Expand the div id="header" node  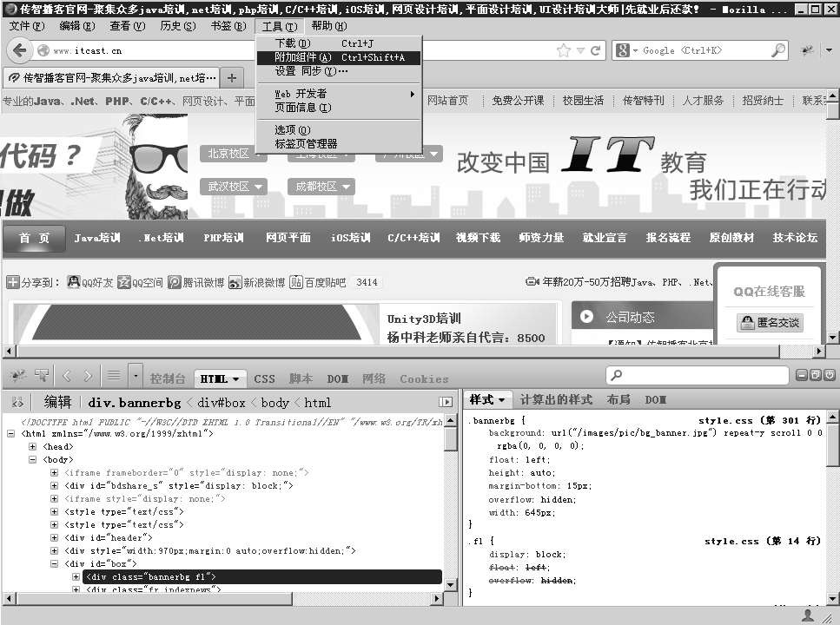pos(54,537)
